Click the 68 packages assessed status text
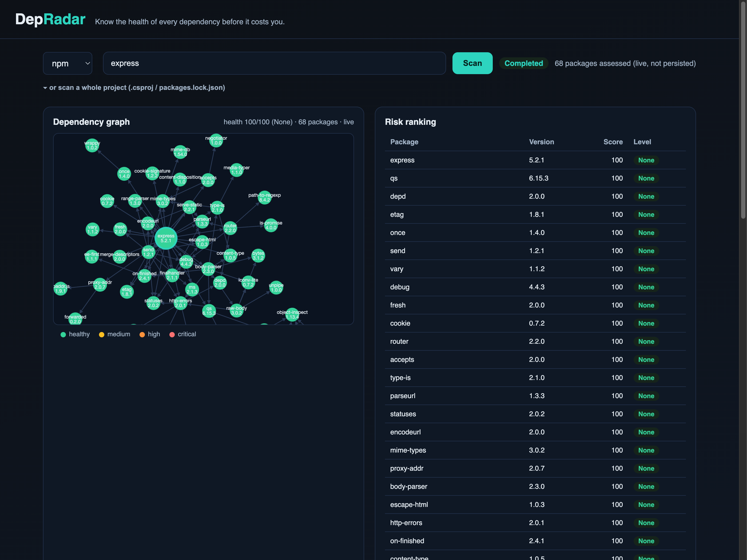The height and width of the screenshot is (560, 747). click(x=625, y=63)
